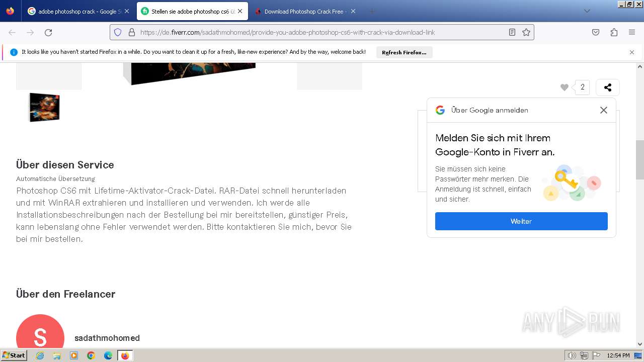This screenshot has height=362, width=644.
Task: Click the 12:54 PM system clock
Action: coord(618,355)
